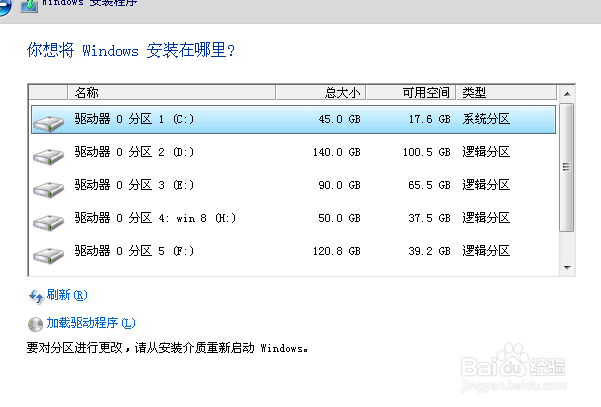The height and width of the screenshot is (407, 601).
Task: Click the disc icon beside 加载驱动程序
Action: [35, 324]
